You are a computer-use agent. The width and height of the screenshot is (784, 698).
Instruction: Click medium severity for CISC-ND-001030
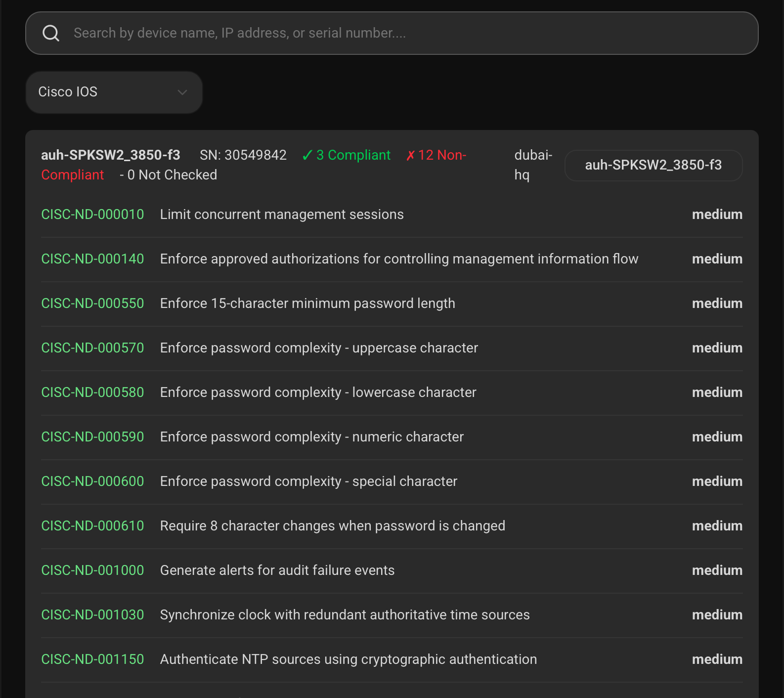717,615
